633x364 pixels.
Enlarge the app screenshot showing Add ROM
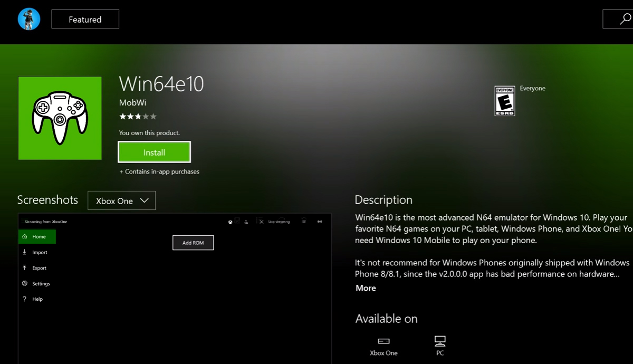[x=175, y=289]
